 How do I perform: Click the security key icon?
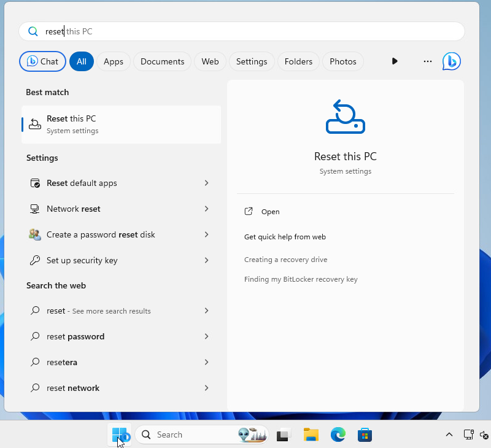(35, 260)
